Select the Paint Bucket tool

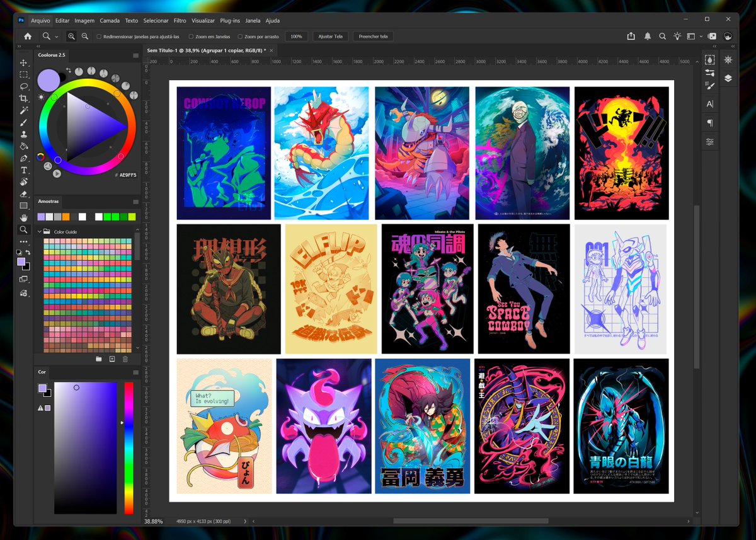[23, 146]
